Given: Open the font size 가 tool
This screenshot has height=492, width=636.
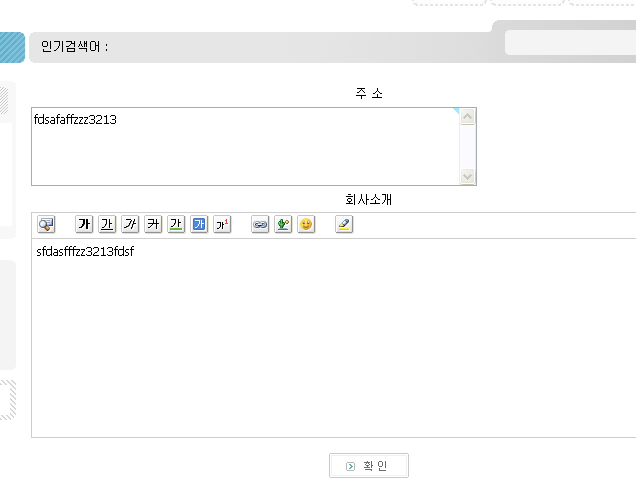Looking at the screenshot, I should point(222,224).
